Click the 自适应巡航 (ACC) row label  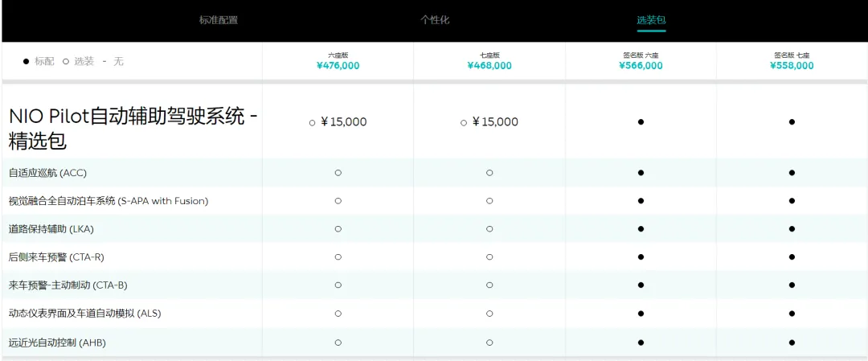(47, 173)
